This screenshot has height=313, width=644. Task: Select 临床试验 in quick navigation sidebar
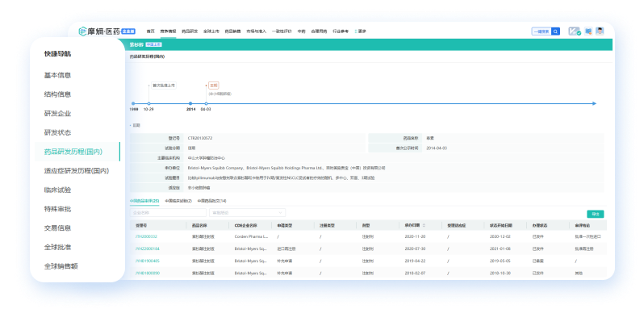click(57, 190)
